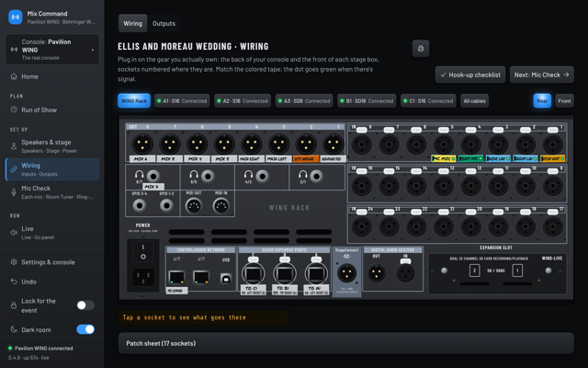Click XLR output socket 6 labeled MIX 4
Viewport: 588px width, 368px height.
tap(197, 144)
